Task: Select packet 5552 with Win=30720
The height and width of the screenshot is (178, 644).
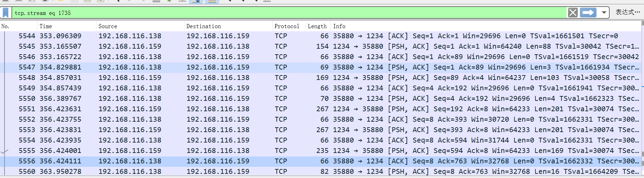Action: (321, 119)
